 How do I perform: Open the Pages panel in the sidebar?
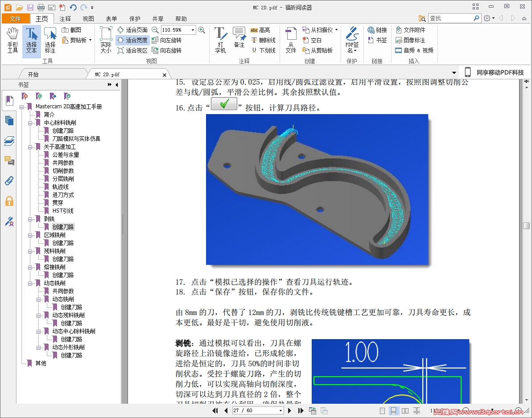point(9,120)
